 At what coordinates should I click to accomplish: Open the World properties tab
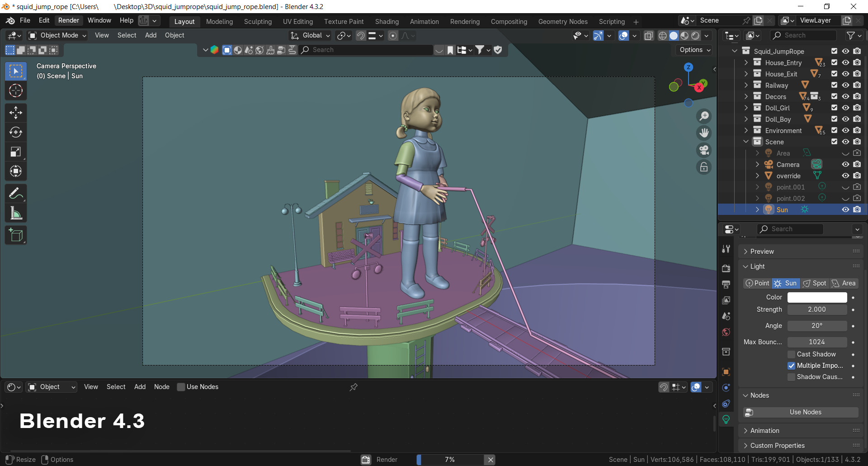726,332
